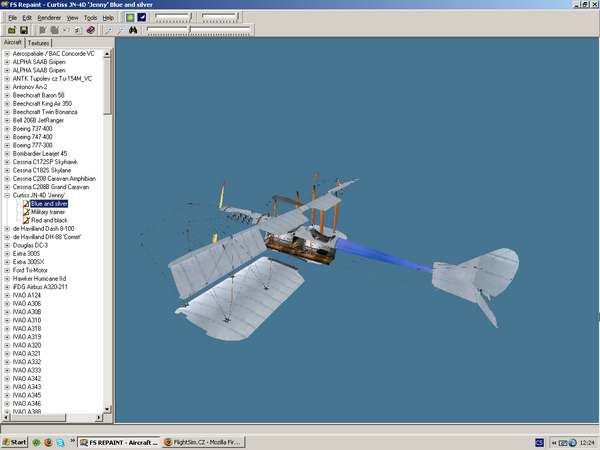Select the Blue and silver livery
600x450 pixels.
tap(49, 204)
